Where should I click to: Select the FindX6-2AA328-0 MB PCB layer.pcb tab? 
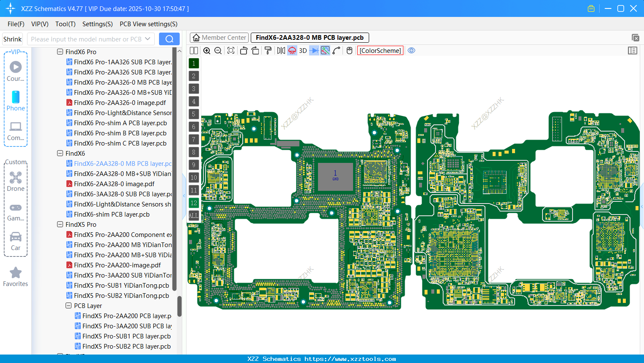click(310, 38)
